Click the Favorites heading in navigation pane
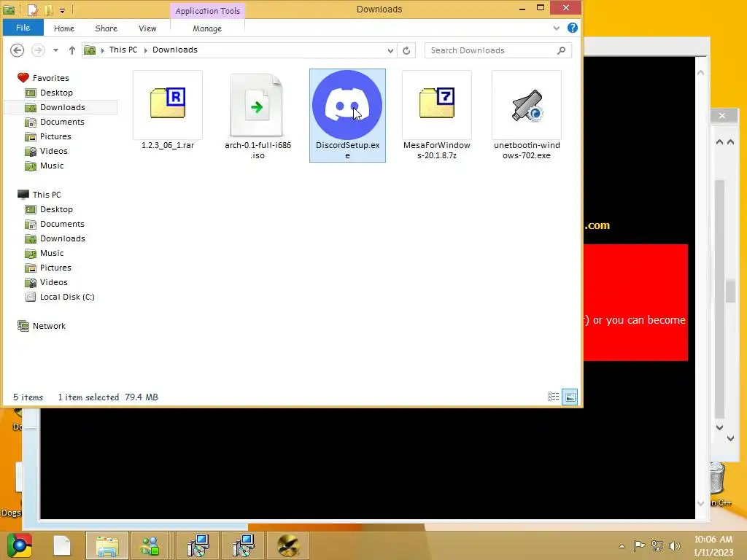 tap(50, 77)
